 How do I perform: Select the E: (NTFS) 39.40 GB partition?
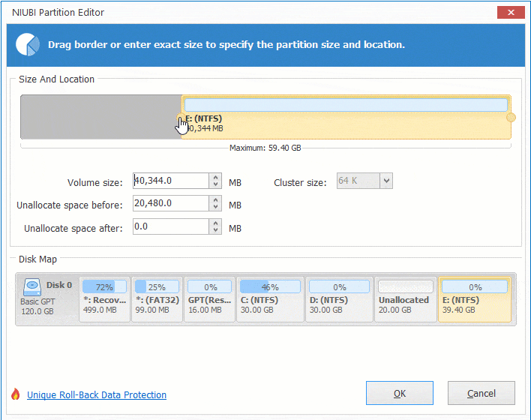[x=475, y=299]
